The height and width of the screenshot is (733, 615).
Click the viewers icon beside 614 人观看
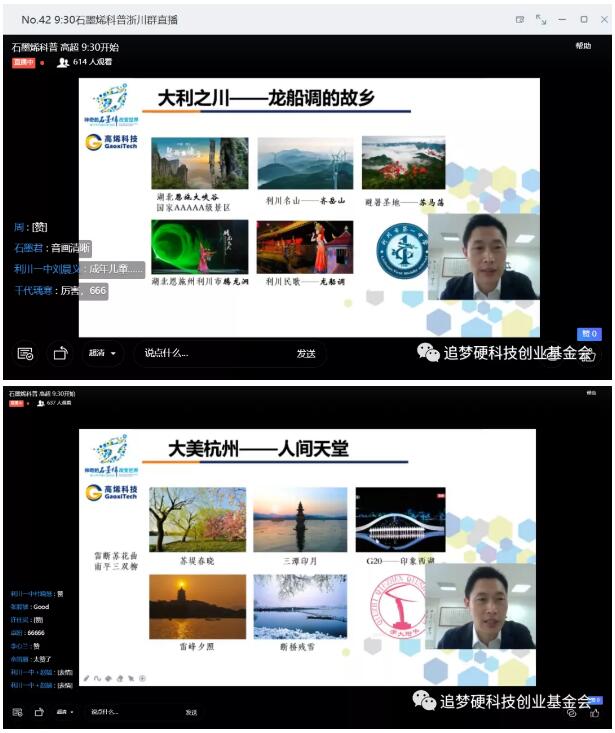(63, 62)
